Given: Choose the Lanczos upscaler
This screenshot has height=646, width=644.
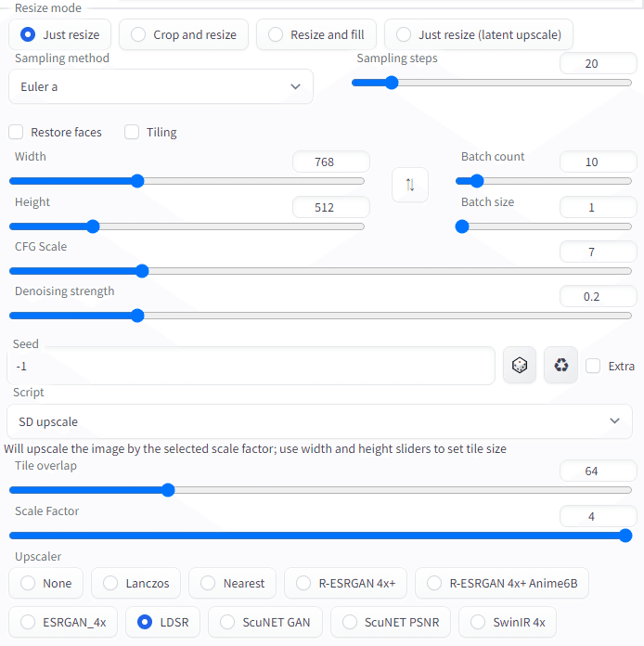Looking at the screenshot, I should [x=135, y=583].
